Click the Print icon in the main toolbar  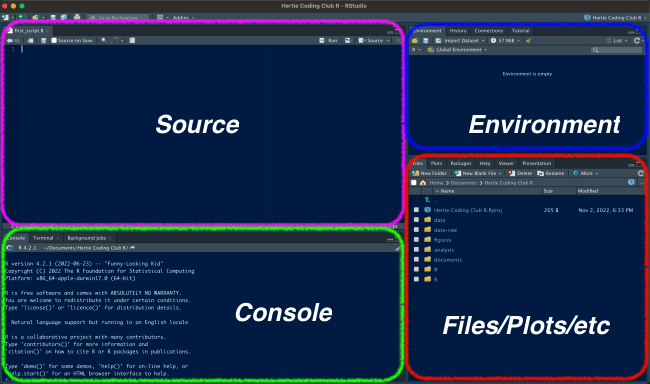[x=77, y=17]
